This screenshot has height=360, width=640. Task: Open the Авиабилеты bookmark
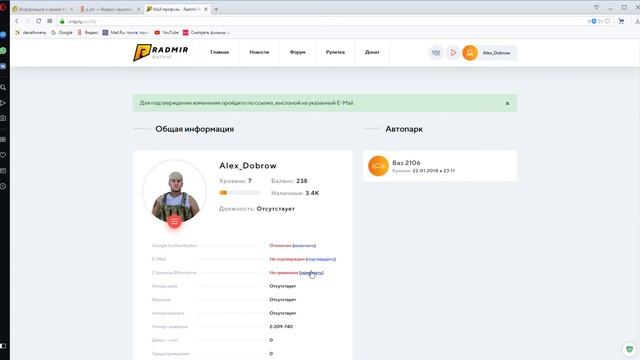(x=31, y=32)
